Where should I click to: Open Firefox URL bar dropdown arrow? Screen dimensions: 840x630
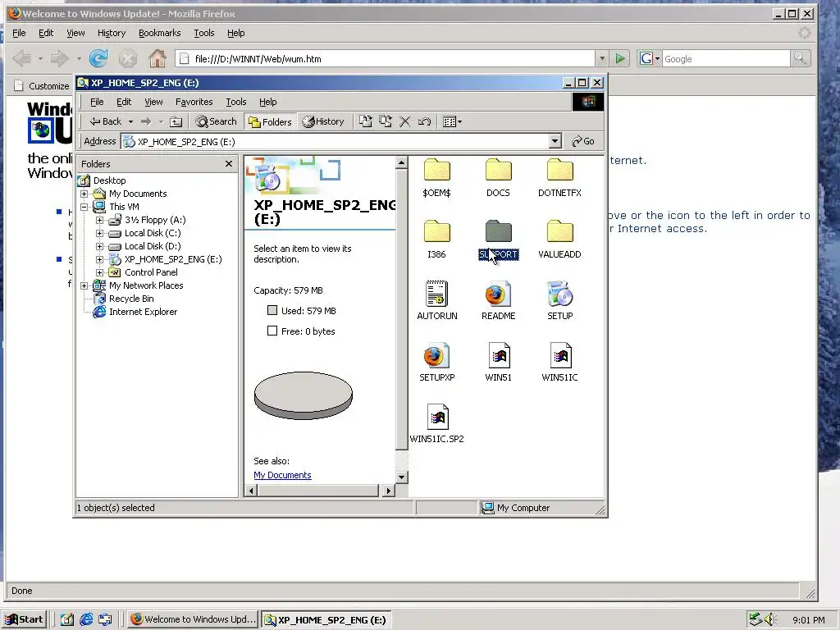[x=601, y=58]
